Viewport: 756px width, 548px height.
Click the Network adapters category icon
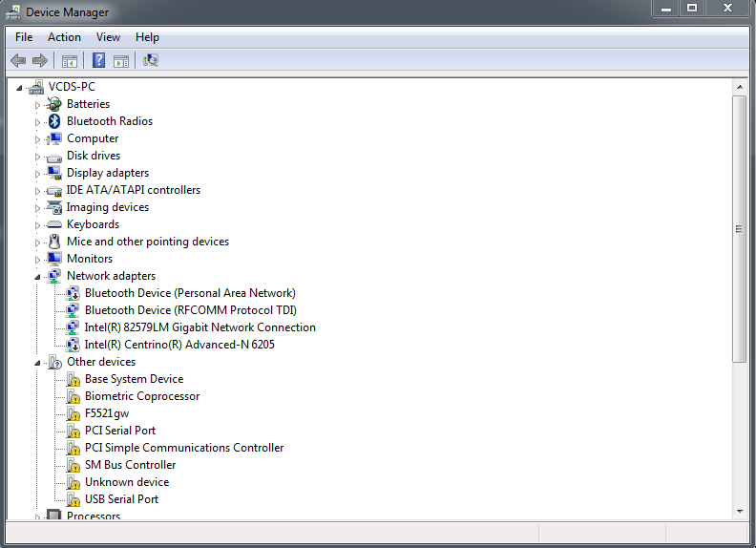point(54,276)
